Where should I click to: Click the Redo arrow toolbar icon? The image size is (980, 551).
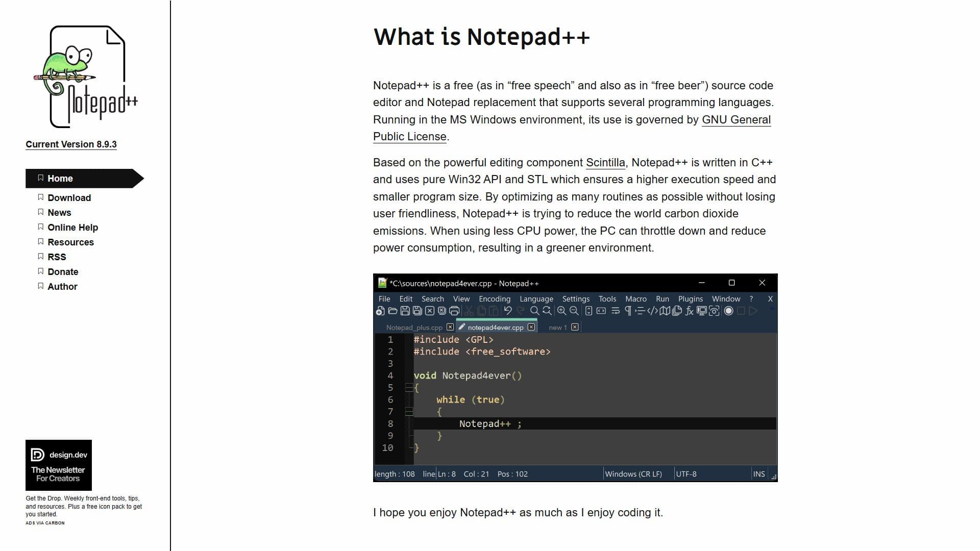[521, 311]
